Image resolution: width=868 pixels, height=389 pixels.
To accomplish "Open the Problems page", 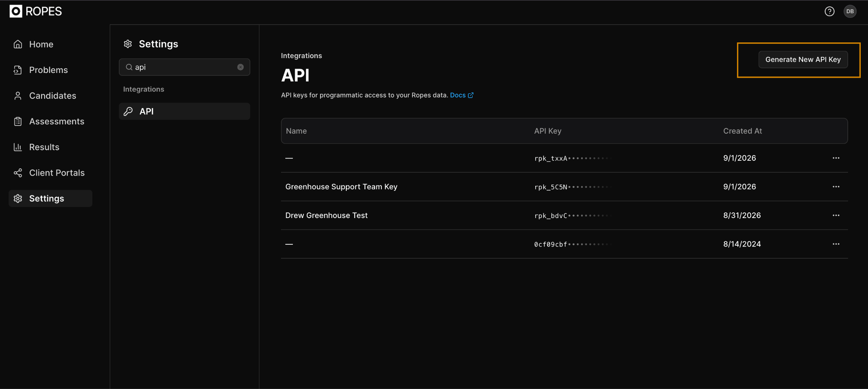I will [x=50, y=70].
